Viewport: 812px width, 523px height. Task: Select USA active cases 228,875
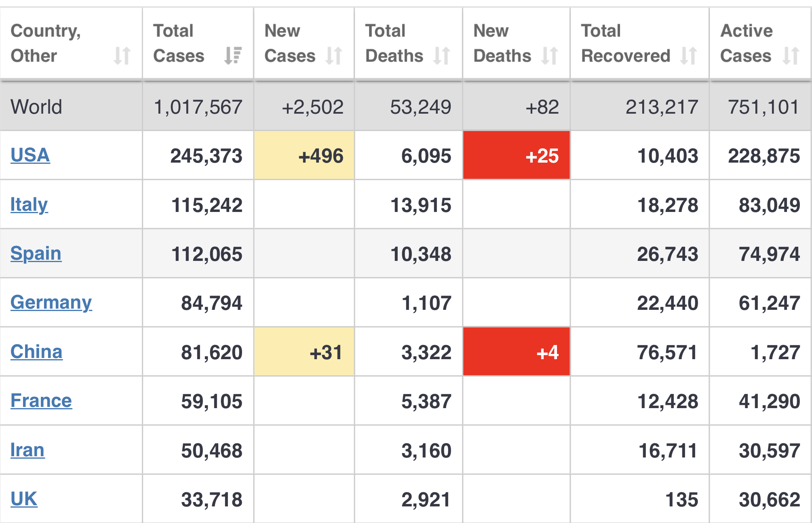pos(764,156)
